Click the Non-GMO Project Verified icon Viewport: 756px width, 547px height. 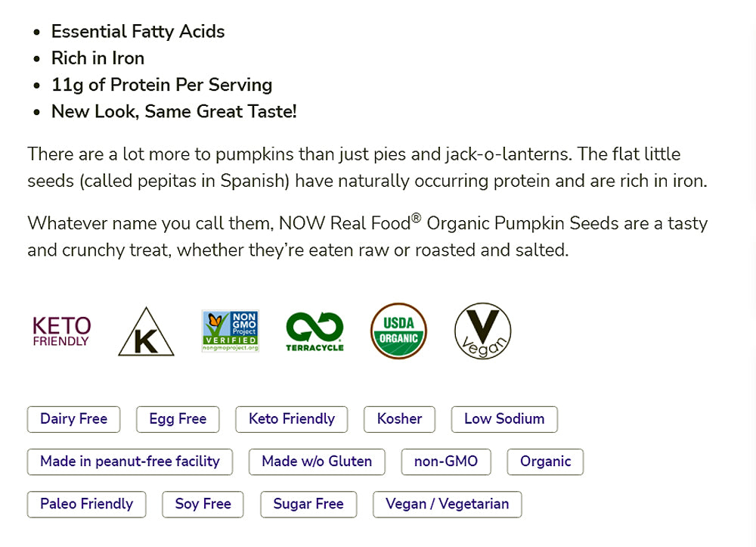pyautogui.click(x=231, y=331)
